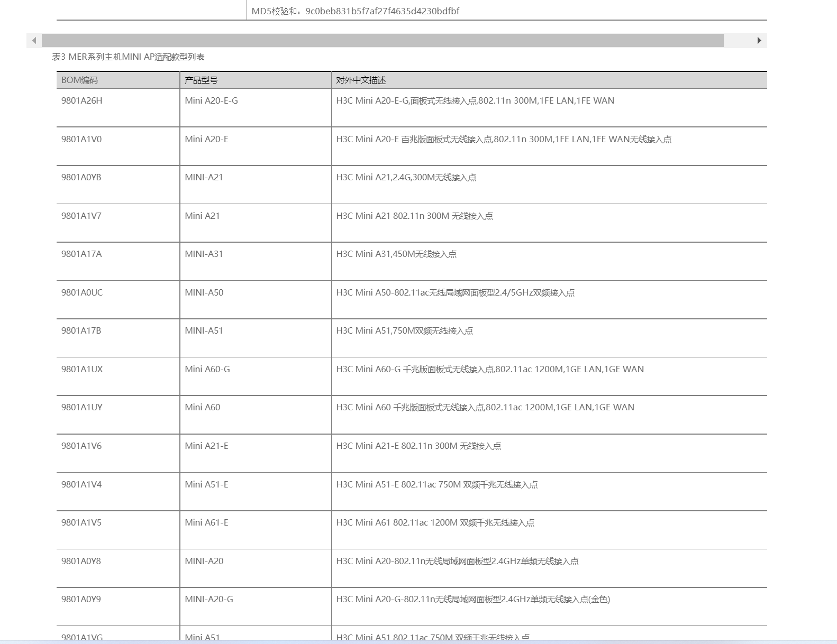Select product model MINI-A51
The image size is (837, 644).
tap(204, 330)
